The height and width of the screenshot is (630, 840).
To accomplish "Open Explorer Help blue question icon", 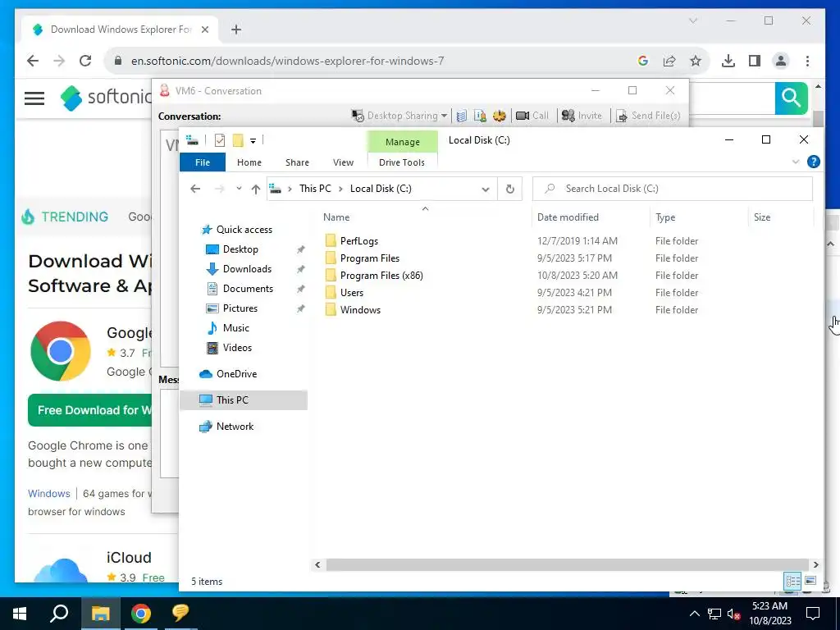I will point(813,162).
